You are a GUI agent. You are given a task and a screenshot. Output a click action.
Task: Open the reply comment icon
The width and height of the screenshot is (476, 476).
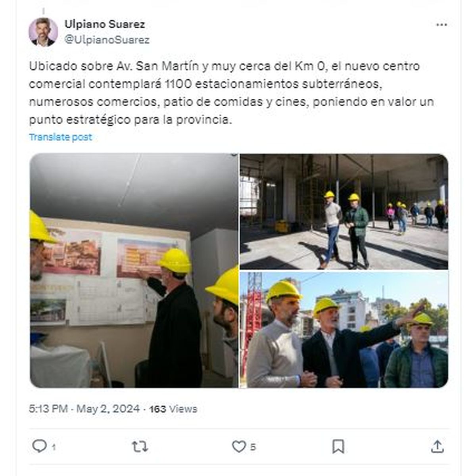click(x=39, y=446)
